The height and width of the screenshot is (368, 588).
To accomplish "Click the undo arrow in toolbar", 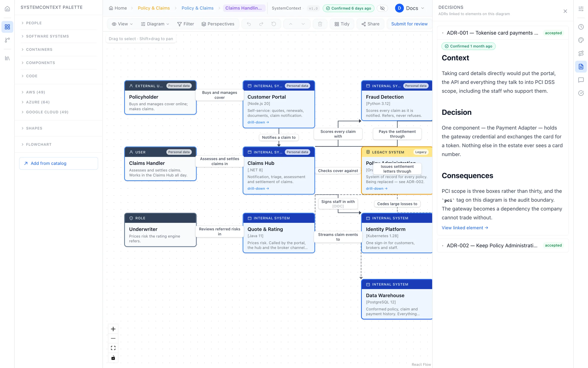I will click(249, 24).
